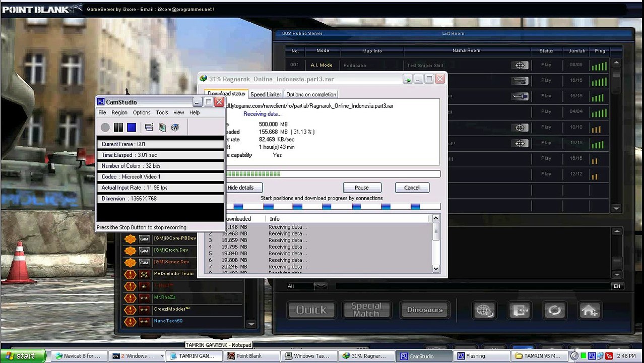Pause the Ragnarok download
This screenshot has width=644, height=363.
(361, 188)
